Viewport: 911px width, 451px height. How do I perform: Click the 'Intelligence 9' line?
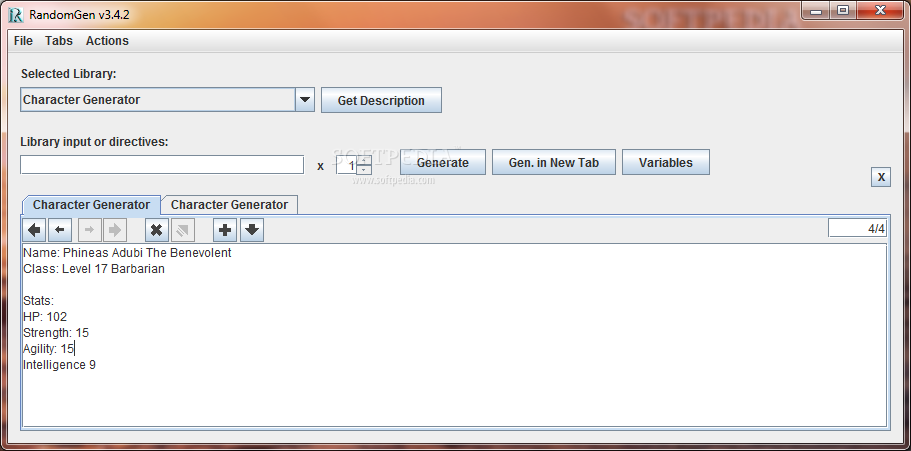(60, 365)
